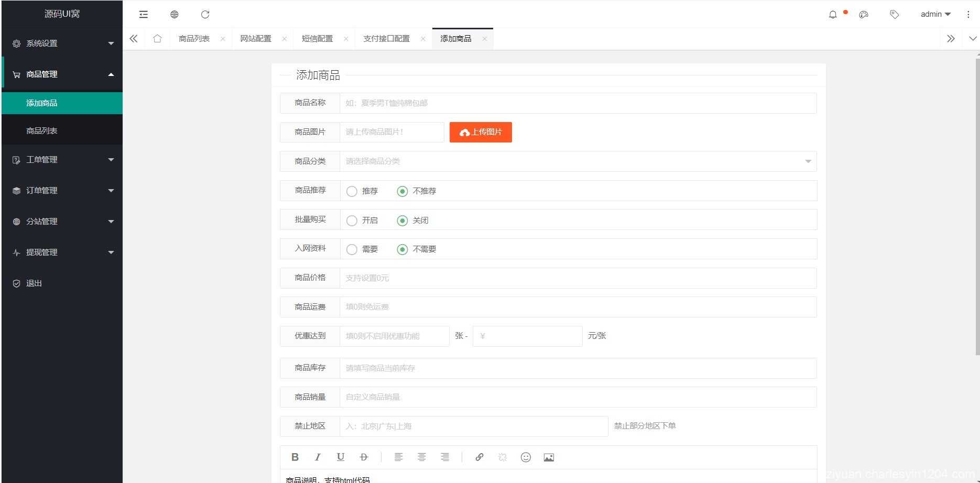Open the notification bell

pos(832,15)
